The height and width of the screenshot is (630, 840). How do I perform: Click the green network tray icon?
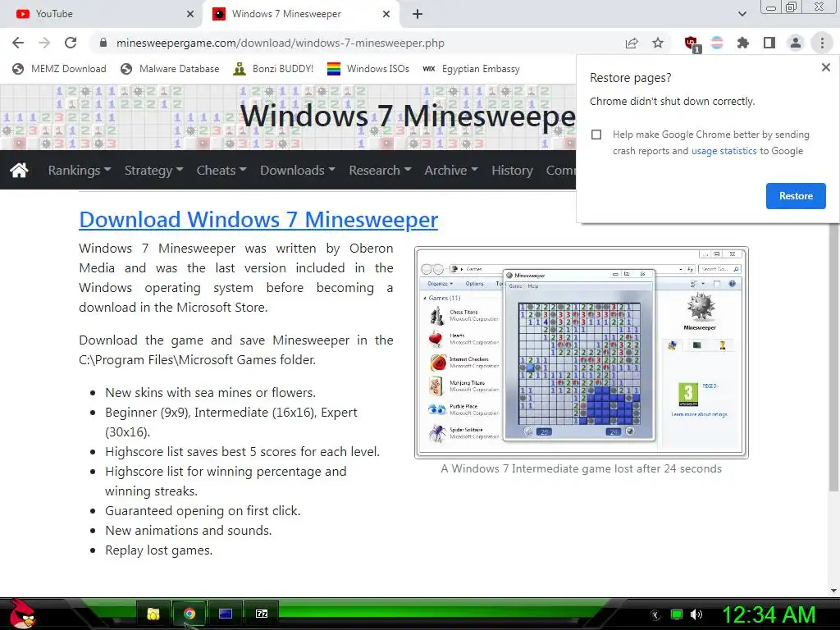point(677,614)
